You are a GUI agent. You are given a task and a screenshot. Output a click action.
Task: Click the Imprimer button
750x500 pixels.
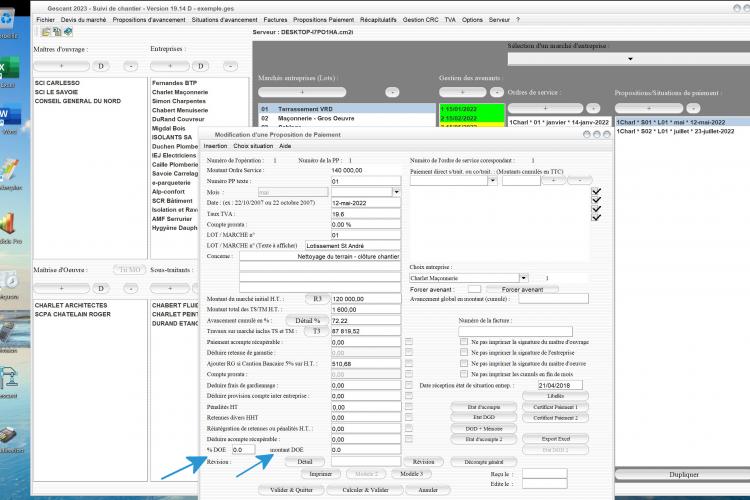[x=320, y=474]
